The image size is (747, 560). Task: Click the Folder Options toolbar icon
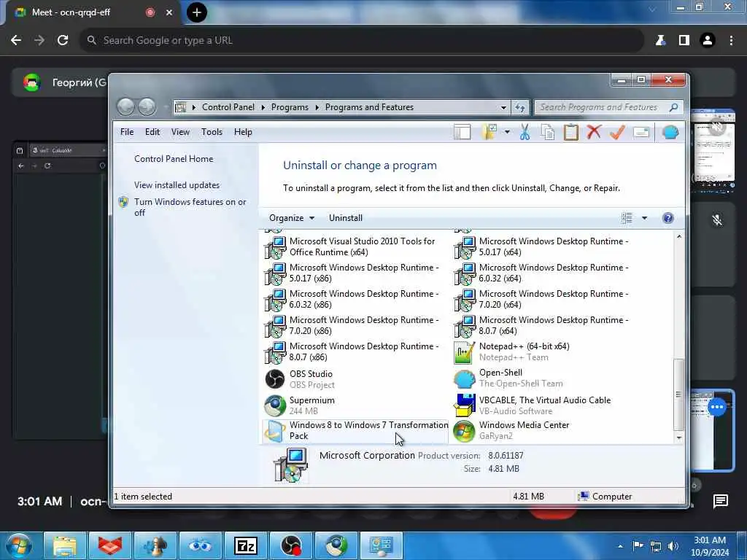tap(489, 132)
